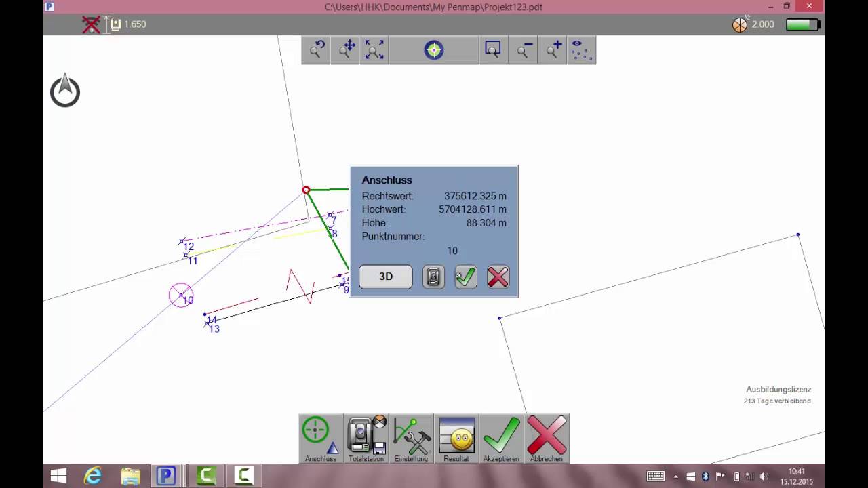Screen dimensions: 868x488
Task: Zoom in on the map view
Action: 553,50
